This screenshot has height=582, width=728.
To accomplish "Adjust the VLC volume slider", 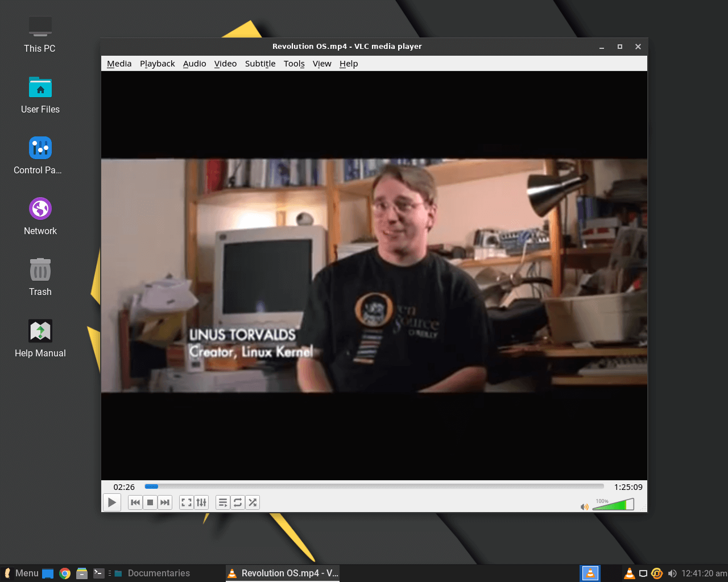I will (613, 505).
